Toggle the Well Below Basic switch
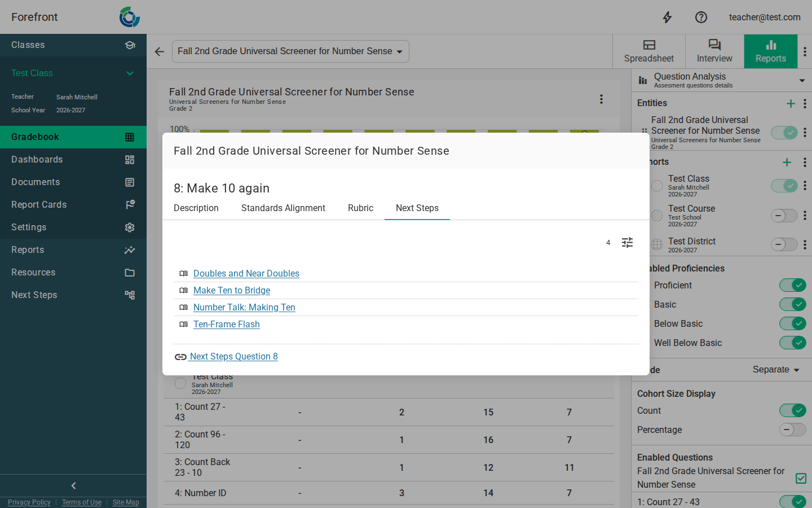Viewport: 812px width, 508px height. [792, 343]
